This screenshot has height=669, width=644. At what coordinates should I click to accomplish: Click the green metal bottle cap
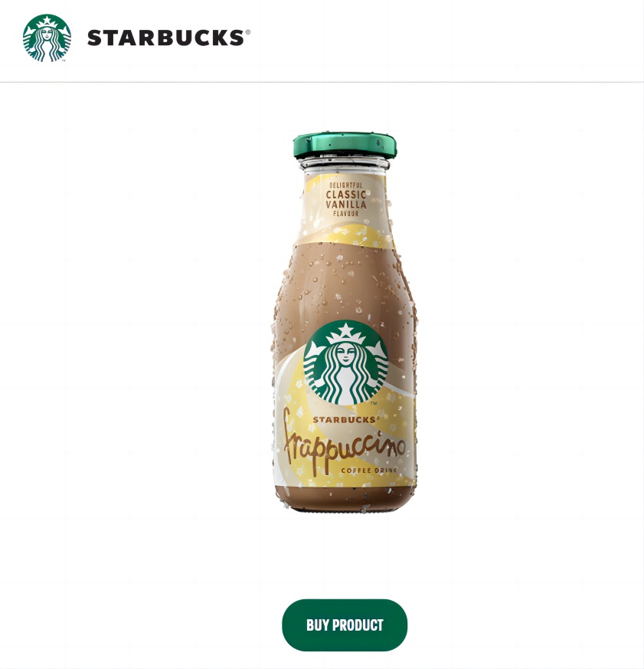click(x=345, y=145)
